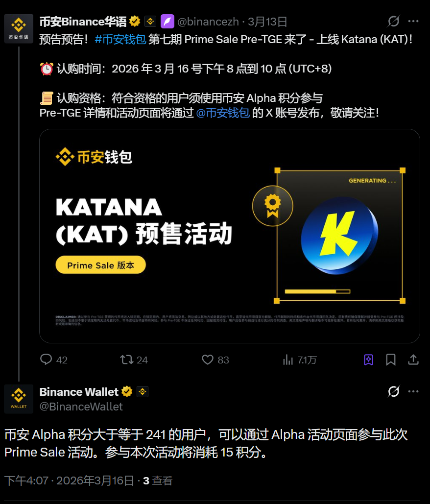Click the purple feather badge icon
The image size is (430, 504).
tap(167, 22)
